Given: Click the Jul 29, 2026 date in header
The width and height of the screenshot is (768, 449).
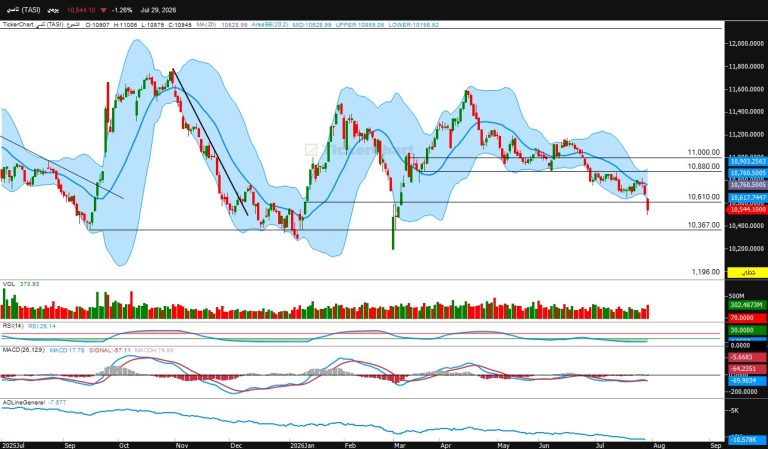Looking at the screenshot, I should tap(158, 10).
